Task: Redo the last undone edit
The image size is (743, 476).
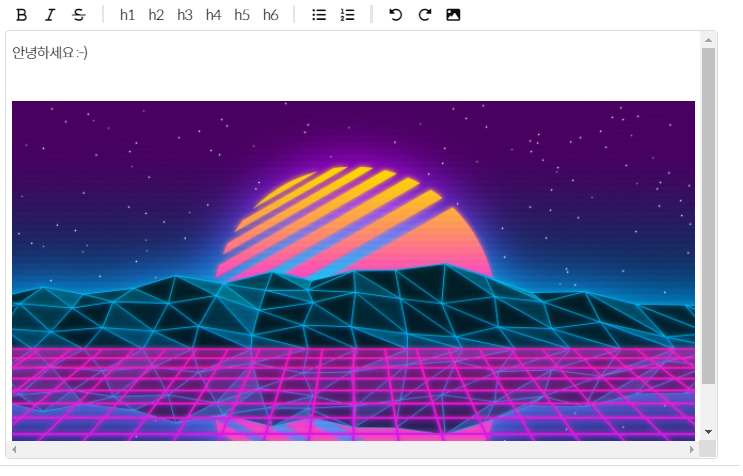Action: tap(424, 15)
